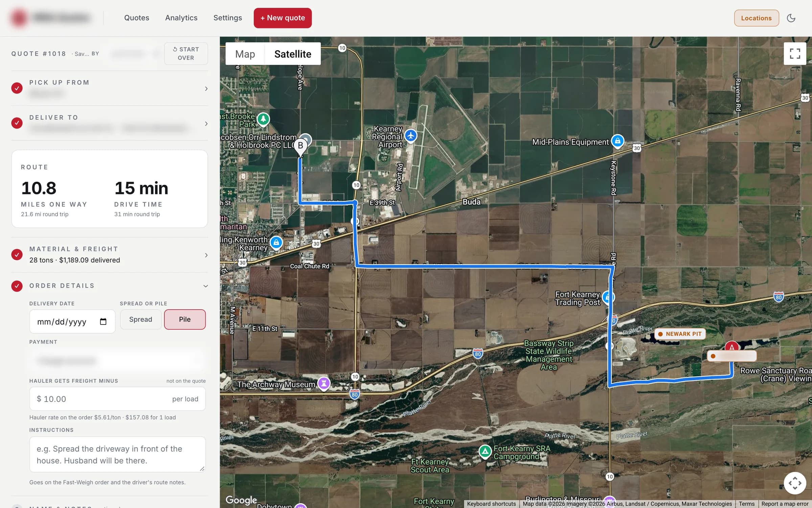This screenshot has height=508, width=812.
Task: Open the Analytics tab
Action: (x=181, y=18)
